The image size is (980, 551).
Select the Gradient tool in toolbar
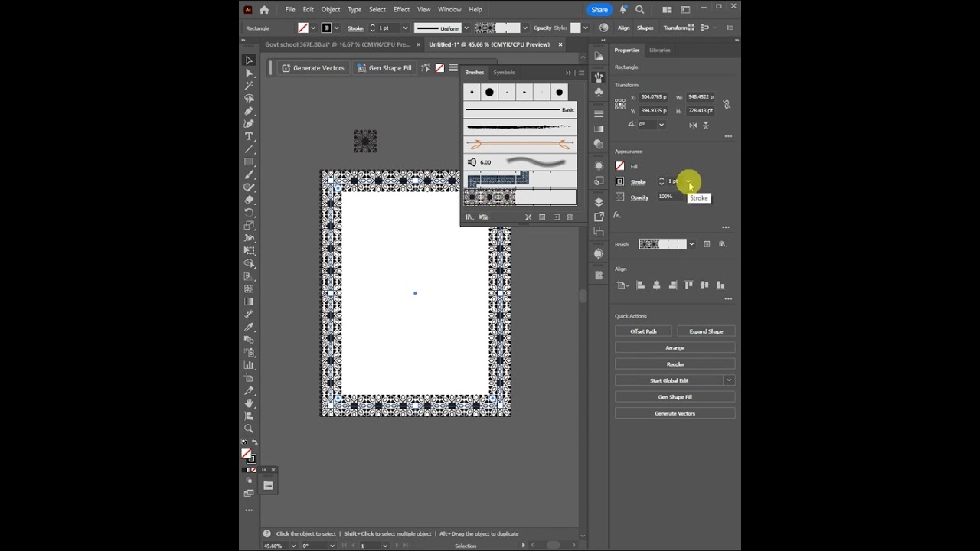(249, 302)
